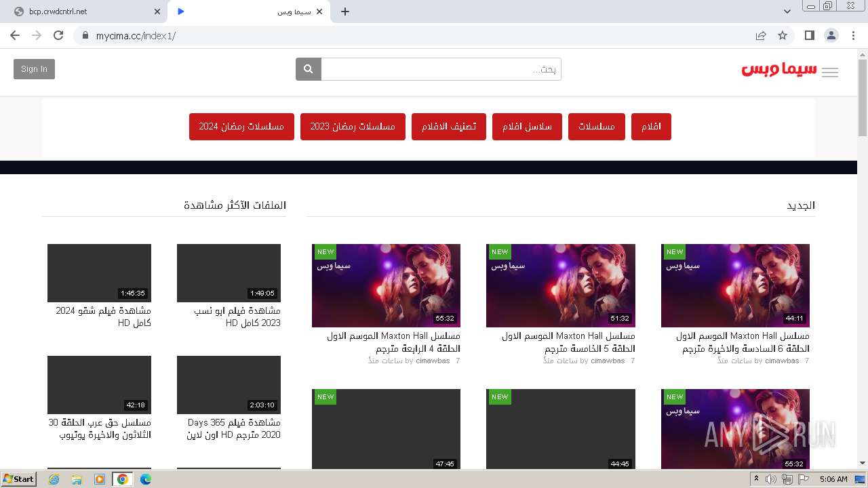
Task: Click the network tray icon
Action: pyautogui.click(x=787, y=479)
